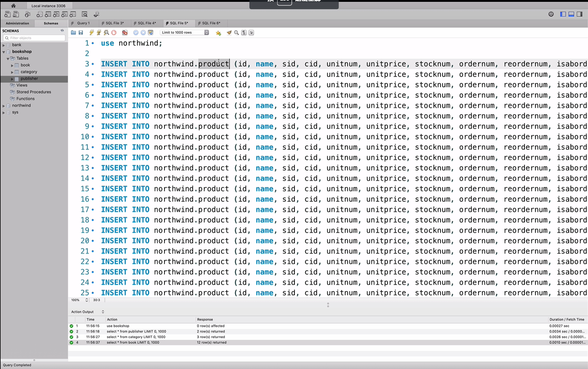Viewport: 588px width, 369px height.
Task: Select Functions under bookshop
Action: 25,99
